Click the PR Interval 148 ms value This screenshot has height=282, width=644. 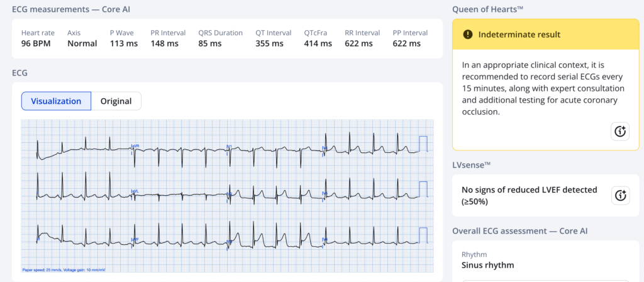(165, 43)
